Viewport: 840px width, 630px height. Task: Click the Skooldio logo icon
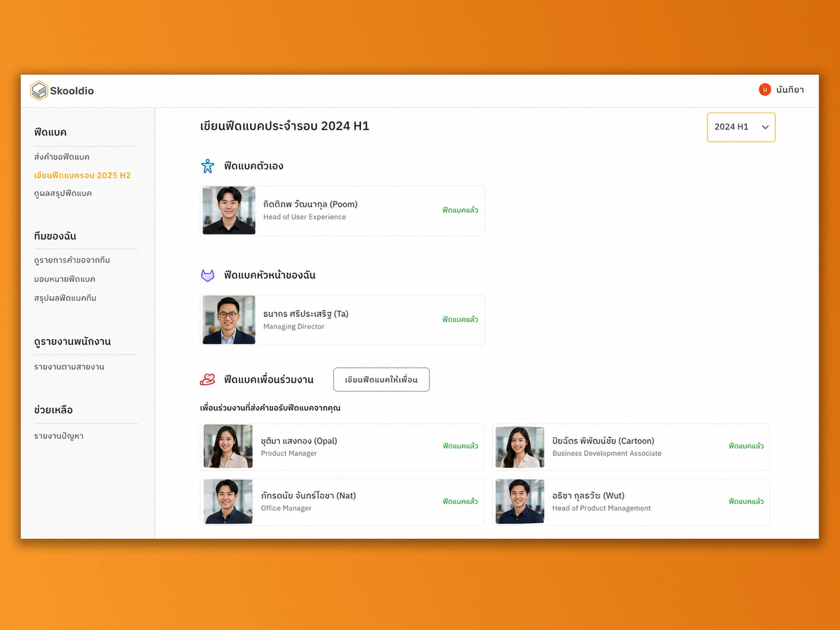(x=39, y=90)
